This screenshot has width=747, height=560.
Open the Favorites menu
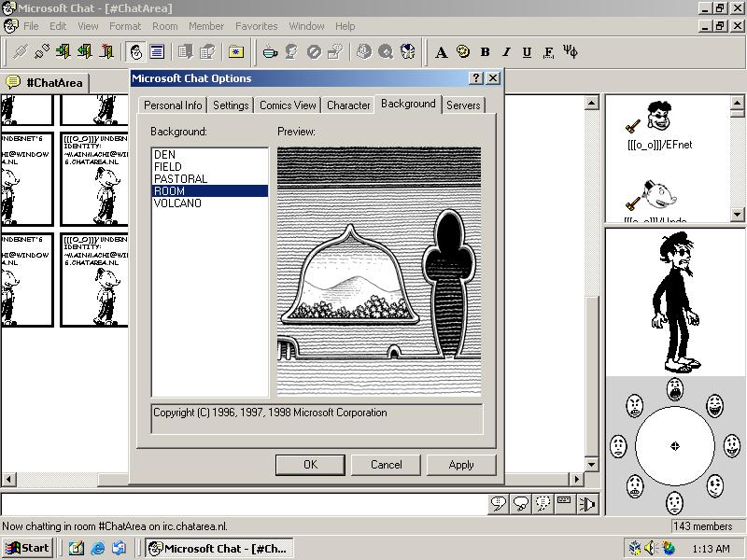(256, 26)
